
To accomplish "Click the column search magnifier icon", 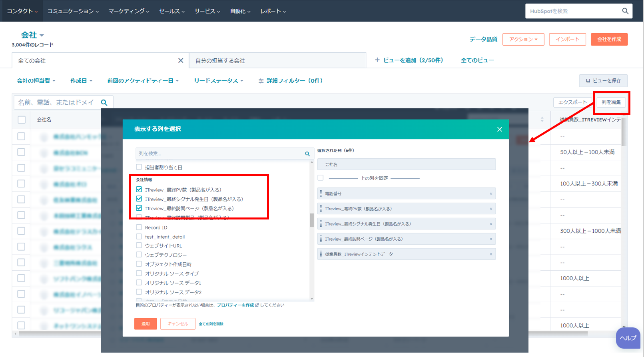I will (x=307, y=154).
